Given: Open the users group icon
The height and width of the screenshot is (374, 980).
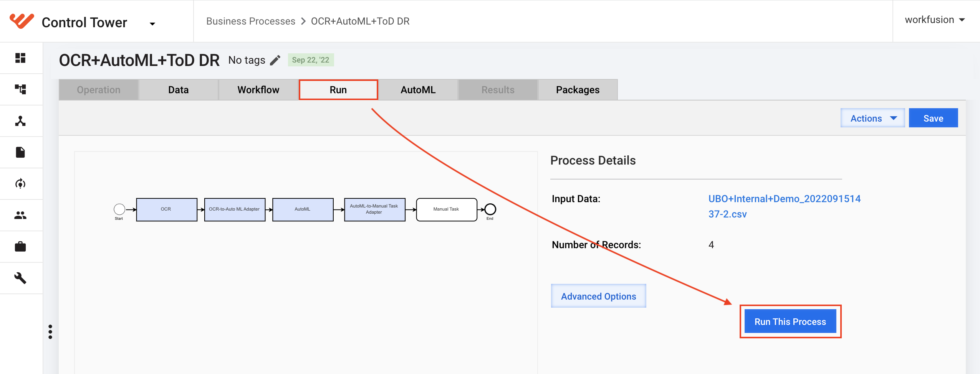Looking at the screenshot, I should click(x=20, y=215).
